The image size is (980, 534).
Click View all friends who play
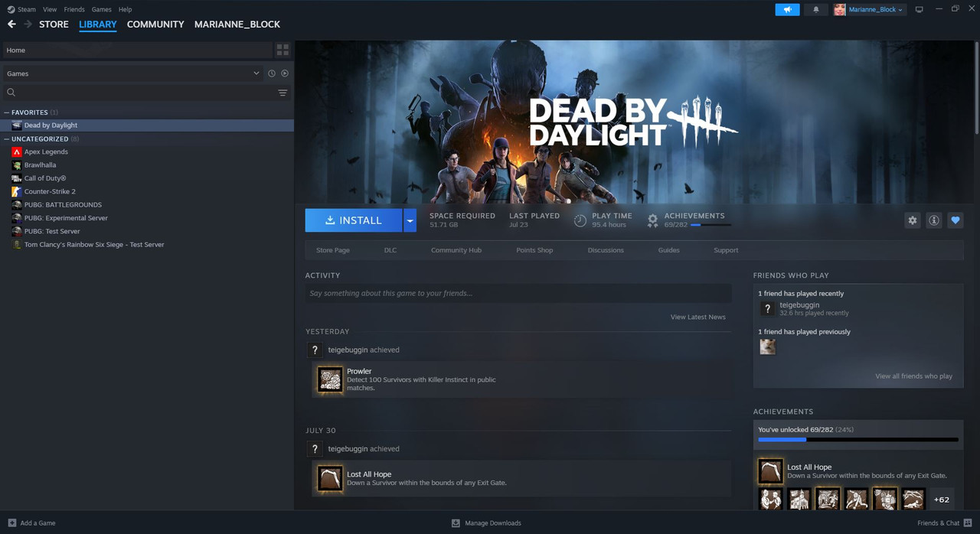pyautogui.click(x=913, y=376)
